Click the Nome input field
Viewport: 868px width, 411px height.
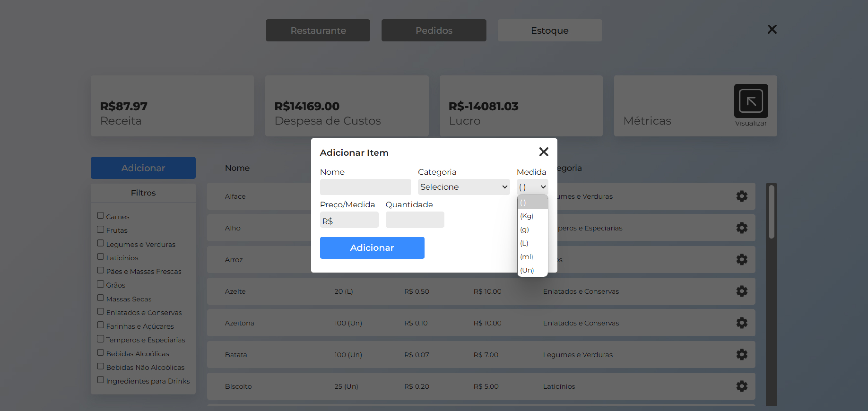[x=365, y=187]
